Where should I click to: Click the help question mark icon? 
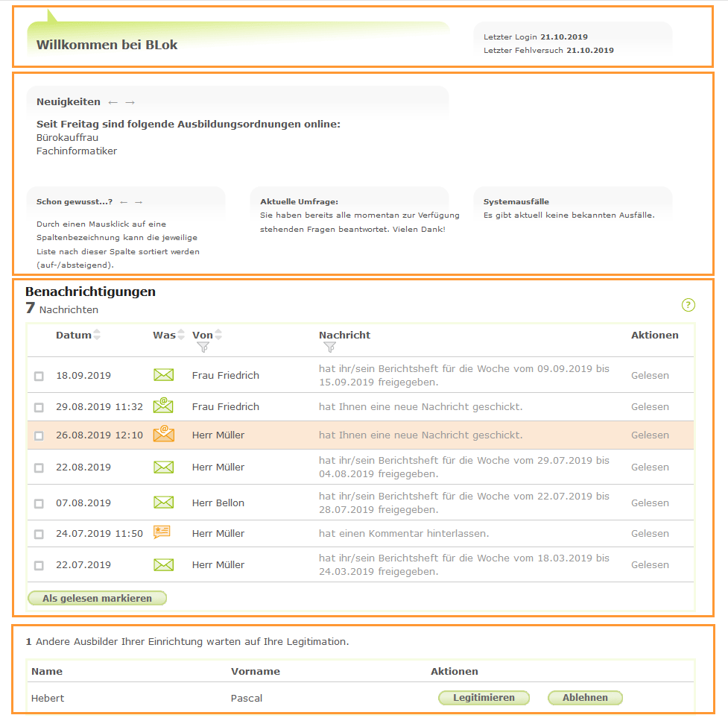click(688, 305)
